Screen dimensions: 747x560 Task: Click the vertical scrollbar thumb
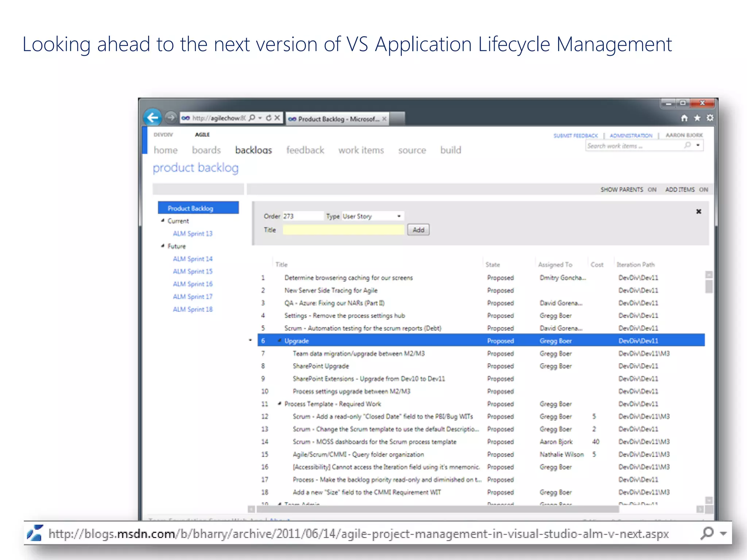pyautogui.click(x=709, y=286)
